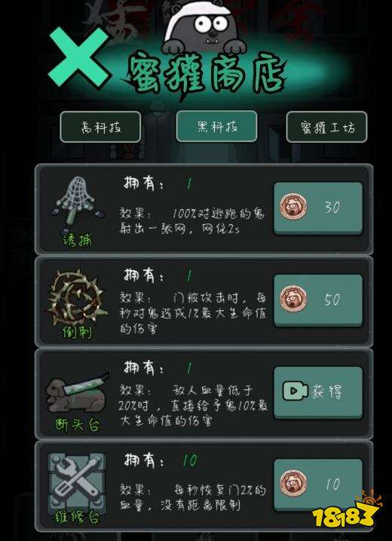This screenshot has height=541, width=392.
Task: Click the video camera icon beside 获得
Action: (295, 391)
